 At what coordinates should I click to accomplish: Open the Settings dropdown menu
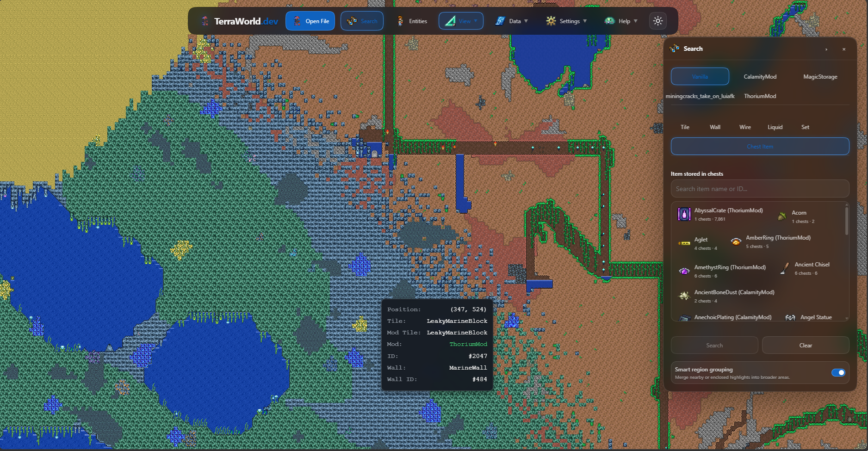[566, 21]
